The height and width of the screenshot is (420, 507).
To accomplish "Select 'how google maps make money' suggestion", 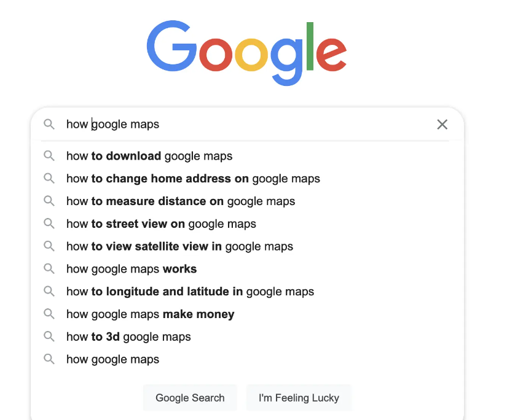I will pyautogui.click(x=150, y=314).
